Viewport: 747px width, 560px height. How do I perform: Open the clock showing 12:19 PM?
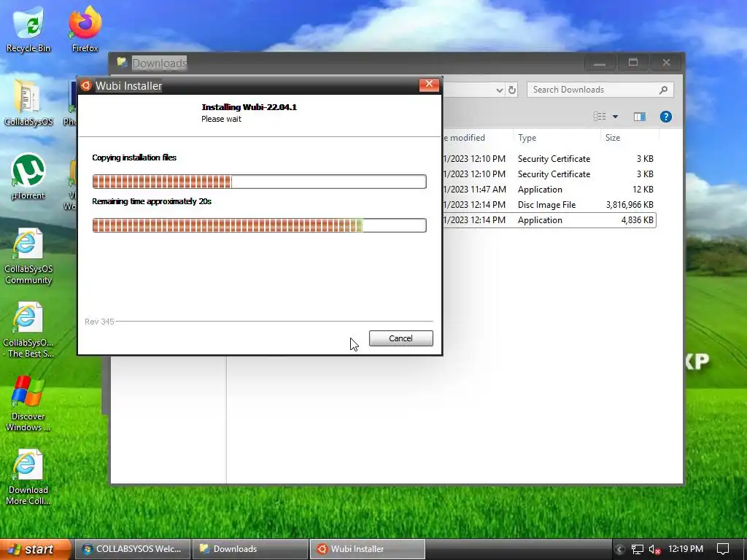pos(686,549)
